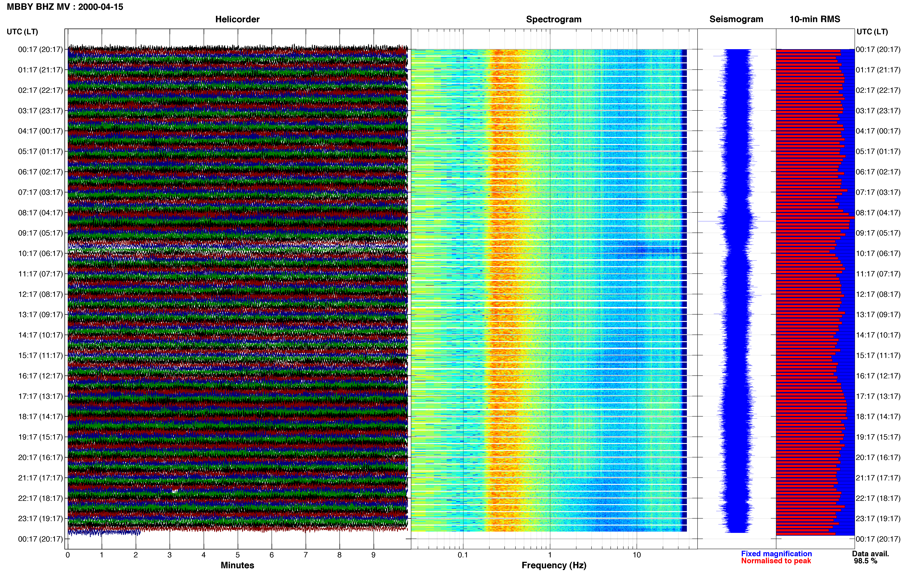The image size is (924, 578).
Task: Click minute tick label '0' on helicorder axis
Action: pos(68,555)
